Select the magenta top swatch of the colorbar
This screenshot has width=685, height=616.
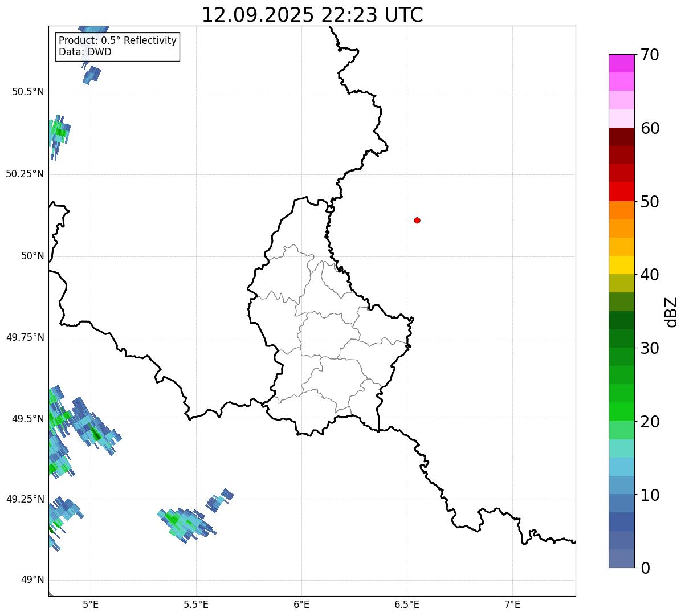click(621, 63)
